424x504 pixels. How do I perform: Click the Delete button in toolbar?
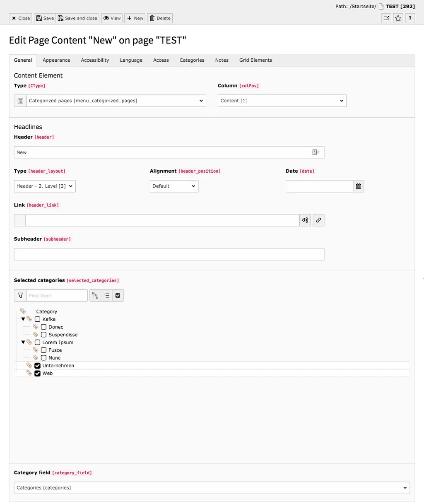pos(160,18)
